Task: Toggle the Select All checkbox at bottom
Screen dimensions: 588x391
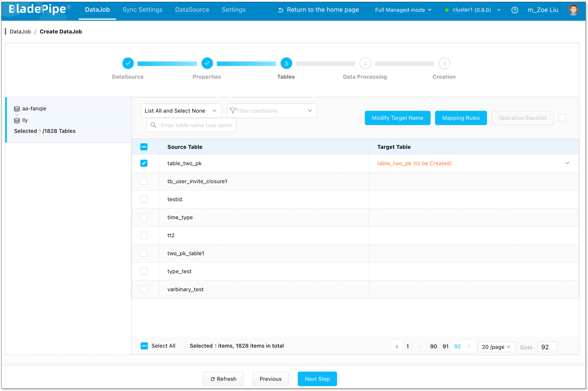Action: coord(144,346)
